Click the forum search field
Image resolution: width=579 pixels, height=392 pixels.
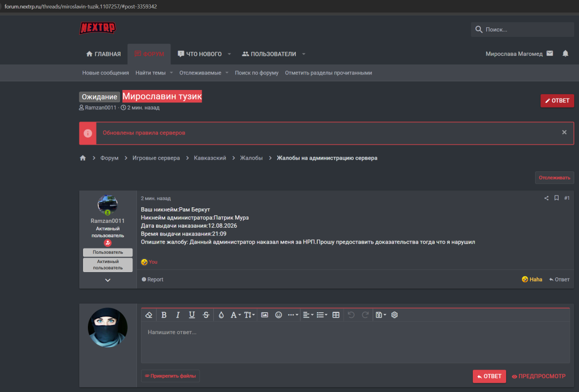(x=522, y=29)
